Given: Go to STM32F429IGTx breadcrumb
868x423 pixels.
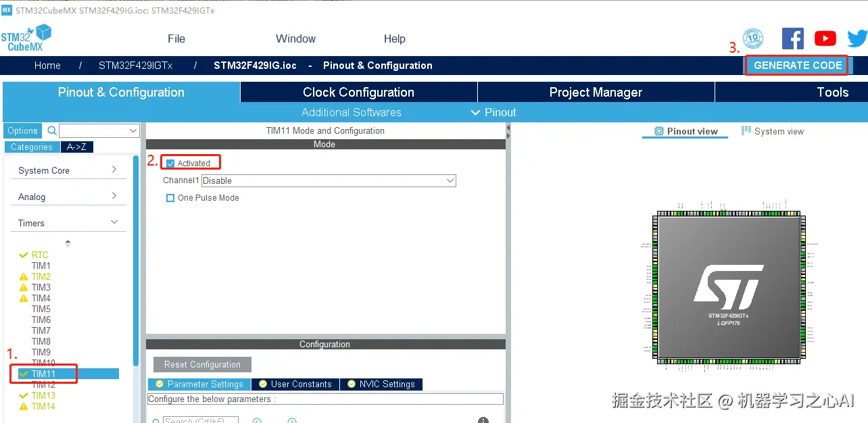Looking at the screenshot, I should [136, 66].
